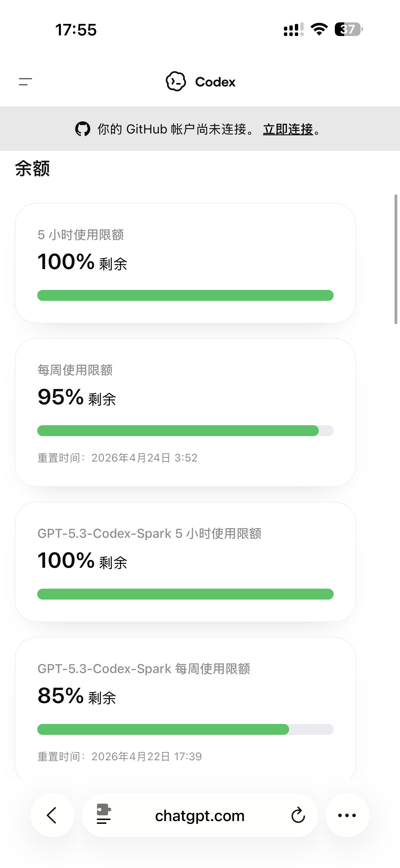
Task: Select the GPT-5.3-Codex-Spark 5 小时使用限额 card
Action: [x=185, y=562]
